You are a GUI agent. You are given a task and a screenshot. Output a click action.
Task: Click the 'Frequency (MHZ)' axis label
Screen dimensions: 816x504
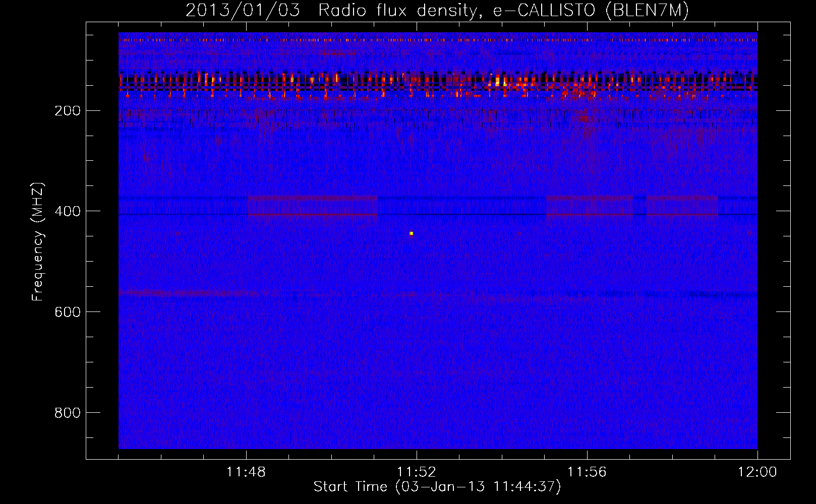[38, 241]
